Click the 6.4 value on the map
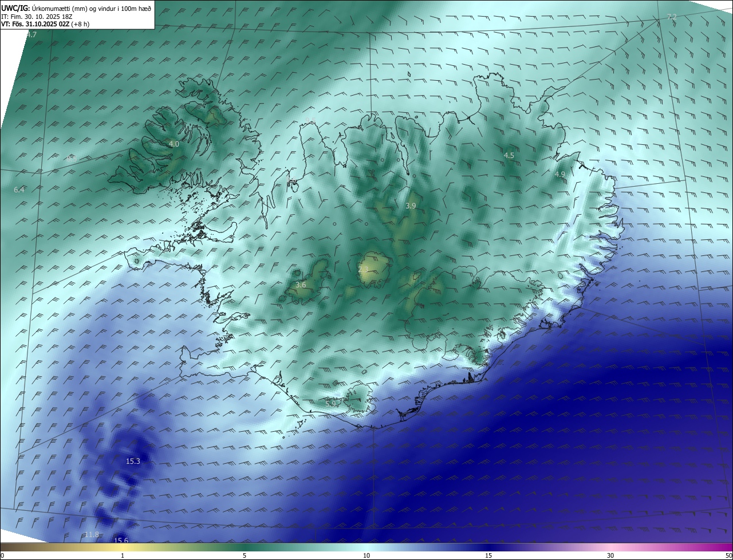Viewport: 733px width, 560px height. (19, 190)
